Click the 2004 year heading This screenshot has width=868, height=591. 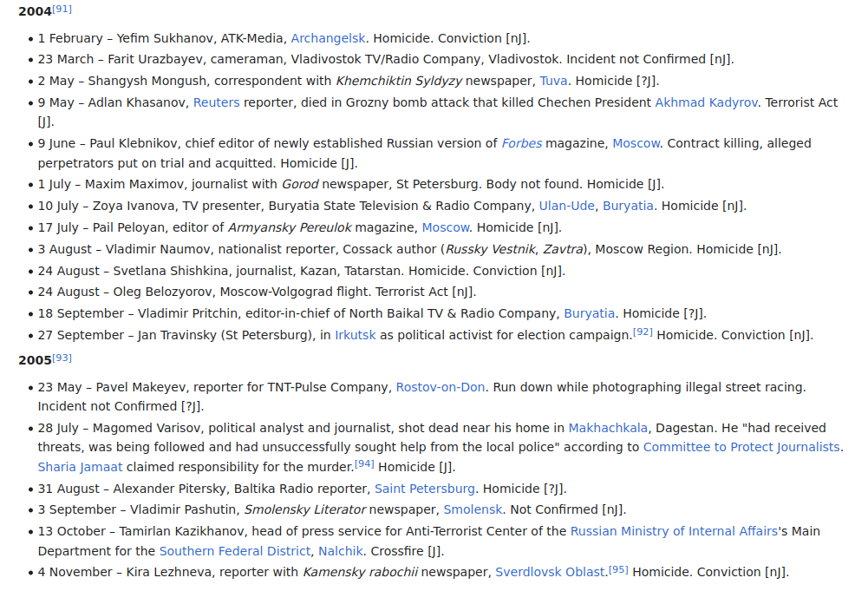pyautogui.click(x=35, y=11)
